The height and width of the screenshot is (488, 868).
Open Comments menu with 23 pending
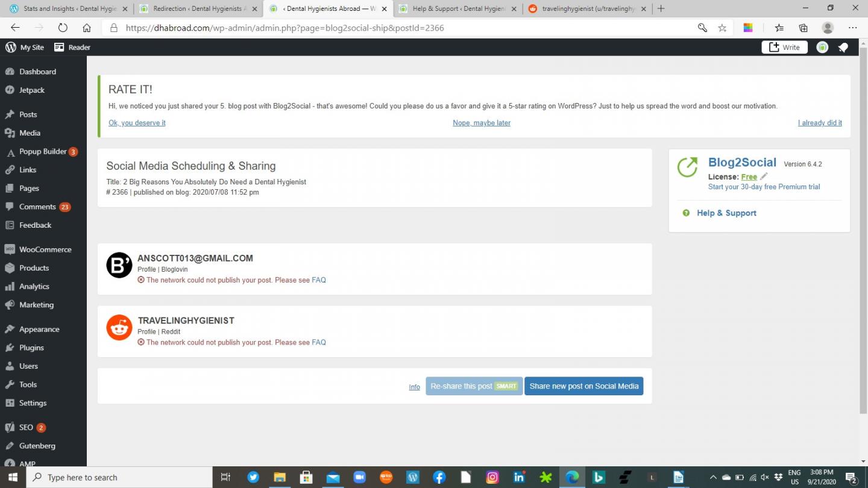tap(37, 207)
